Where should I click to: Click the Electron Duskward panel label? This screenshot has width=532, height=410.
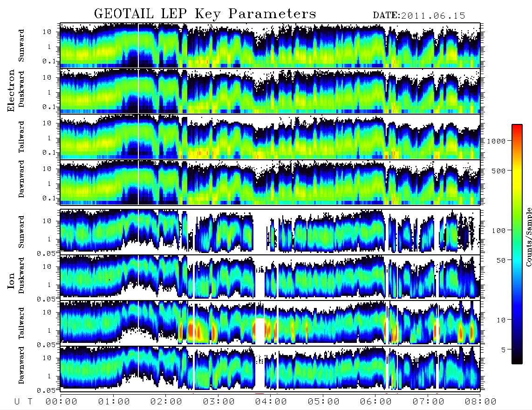[x=21, y=89]
